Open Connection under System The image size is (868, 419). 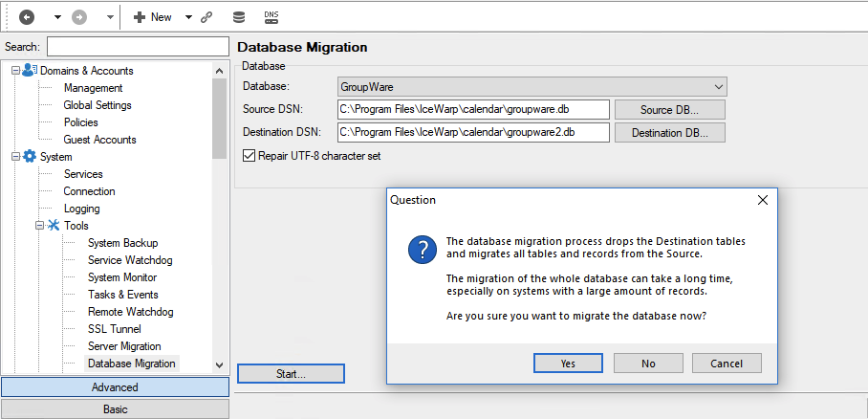pos(89,190)
